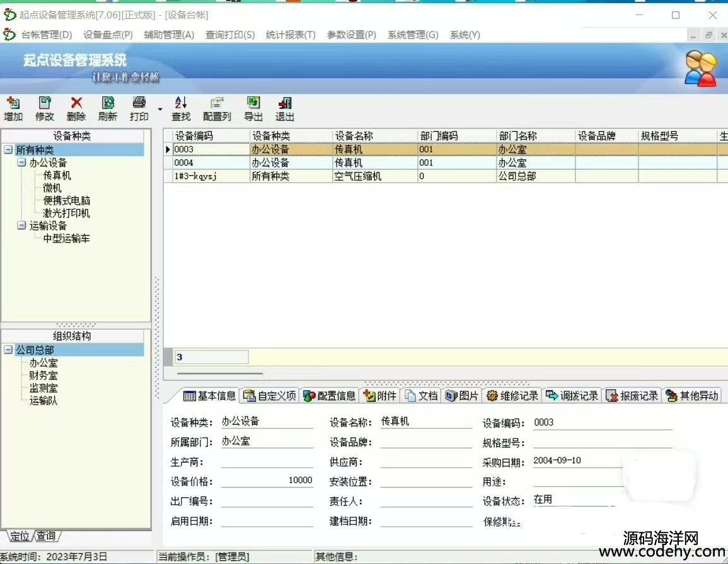
Task: Select 运输队 in the organization tree
Action: tap(43, 401)
